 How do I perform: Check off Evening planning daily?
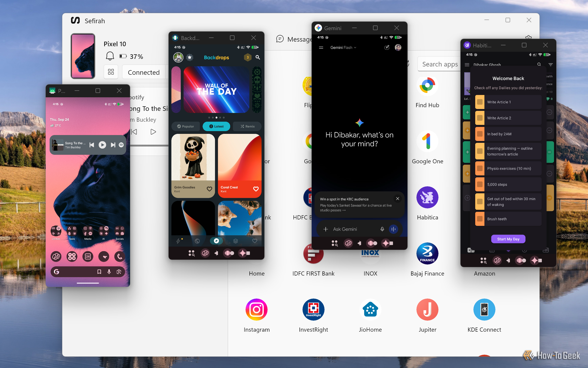[x=480, y=151]
